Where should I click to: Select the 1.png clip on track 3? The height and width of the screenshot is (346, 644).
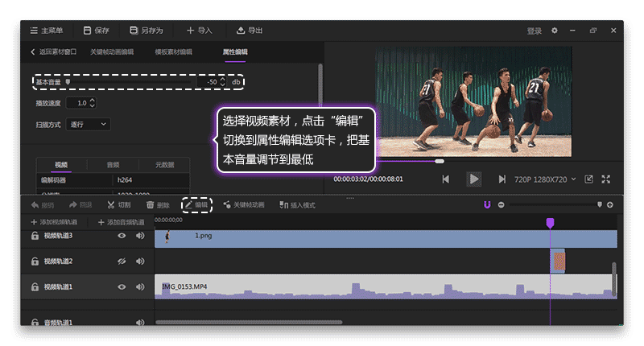point(386,239)
